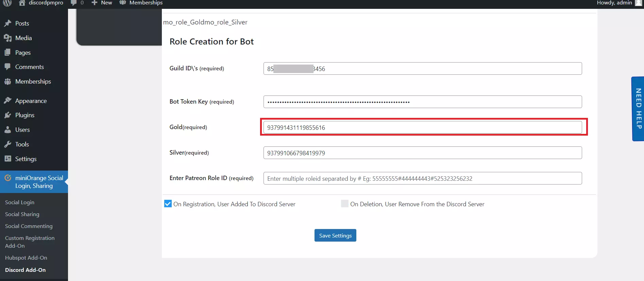Screen dimensions: 644x281
Task: Click Enter Patreon Role ID (required) label
Action: [x=211, y=178]
